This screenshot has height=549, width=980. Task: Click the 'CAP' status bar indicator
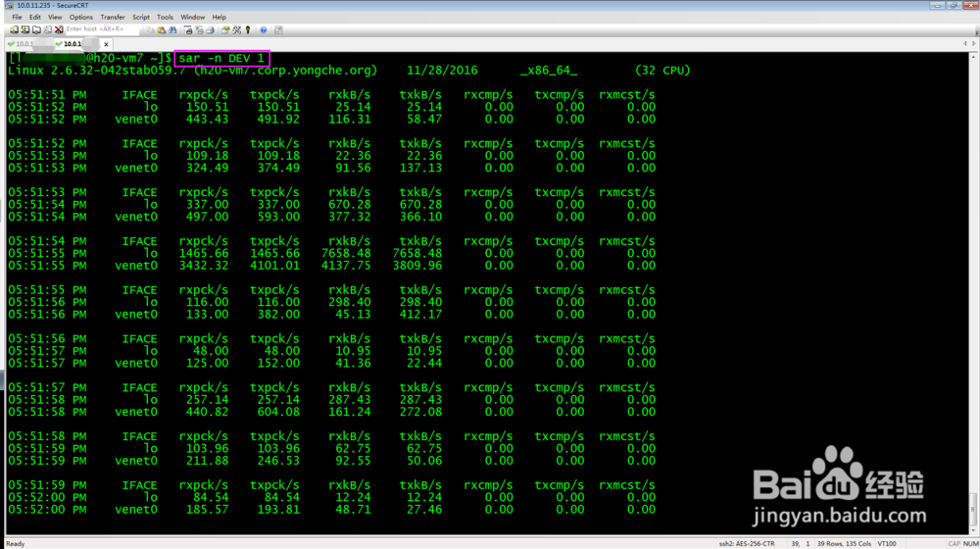[955, 544]
